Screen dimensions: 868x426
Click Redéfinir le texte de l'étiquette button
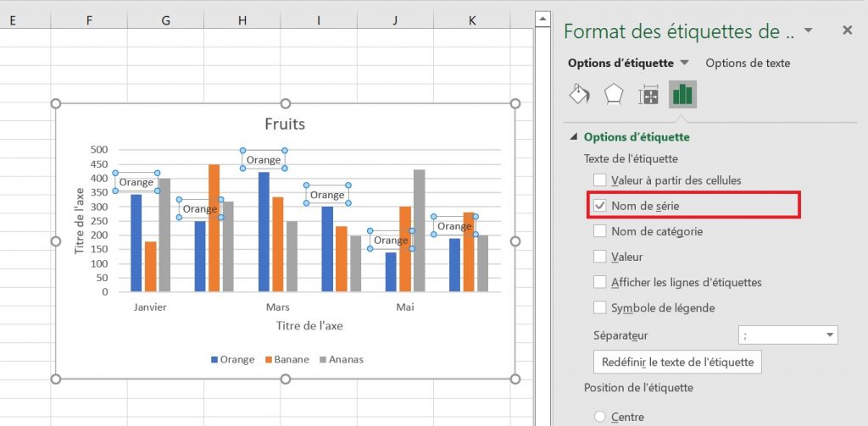click(x=677, y=362)
